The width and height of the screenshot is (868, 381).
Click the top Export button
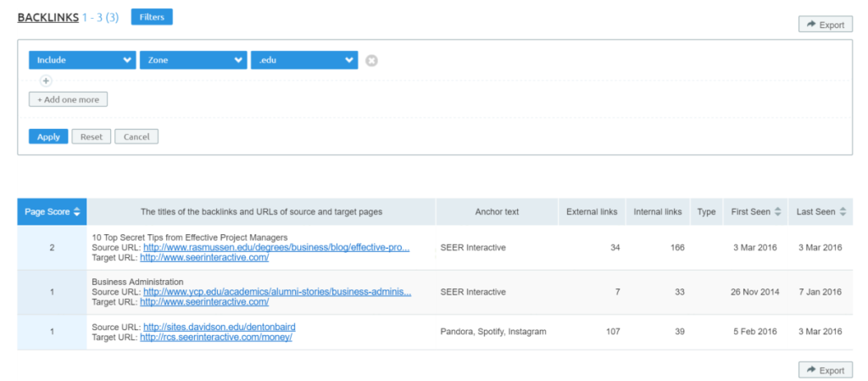[825, 25]
